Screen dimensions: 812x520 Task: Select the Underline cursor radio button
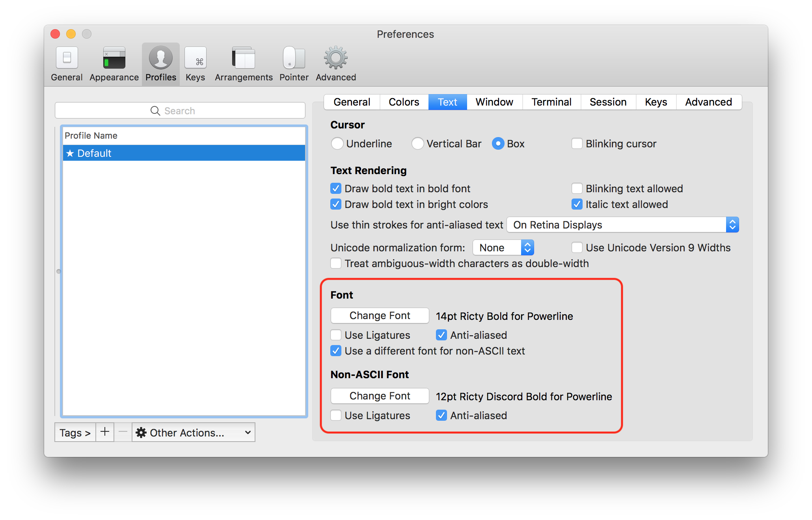(x=337, y=144)
